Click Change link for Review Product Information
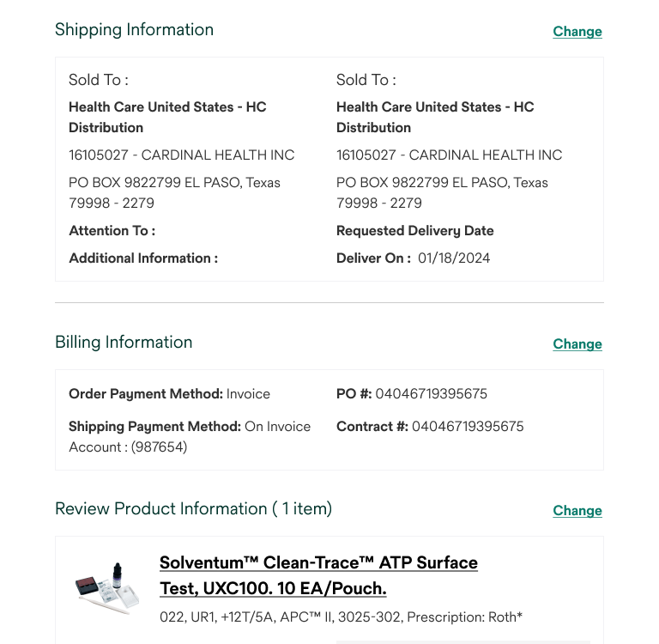The width and height of the screenshot is (659, 644). (577, 511)
